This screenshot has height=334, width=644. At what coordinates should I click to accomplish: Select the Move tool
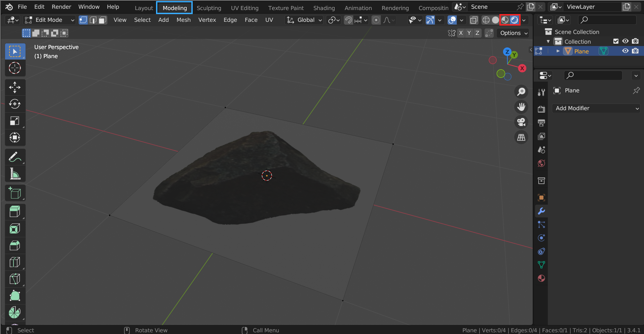point(15,87)
